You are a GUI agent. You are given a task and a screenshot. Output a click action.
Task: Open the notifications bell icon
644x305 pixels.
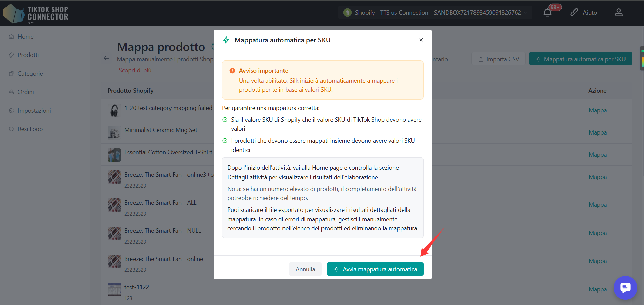[547, 13]
